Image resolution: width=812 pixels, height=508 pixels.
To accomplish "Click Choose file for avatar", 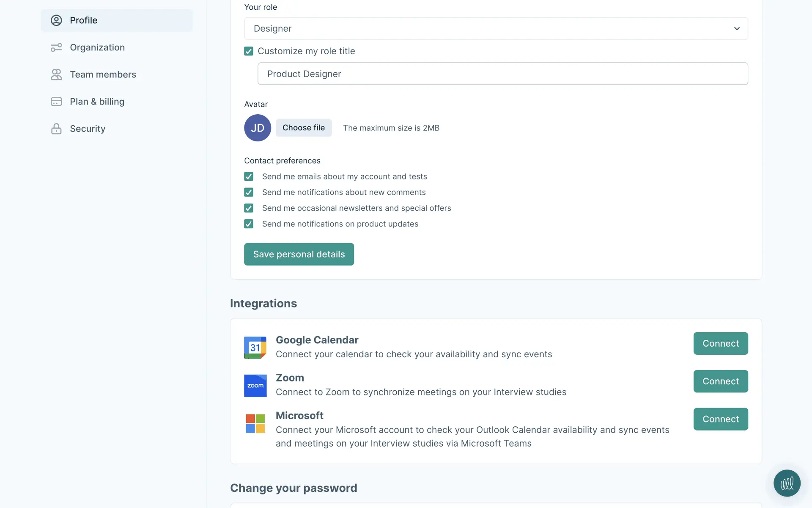I will coord(303,128).
